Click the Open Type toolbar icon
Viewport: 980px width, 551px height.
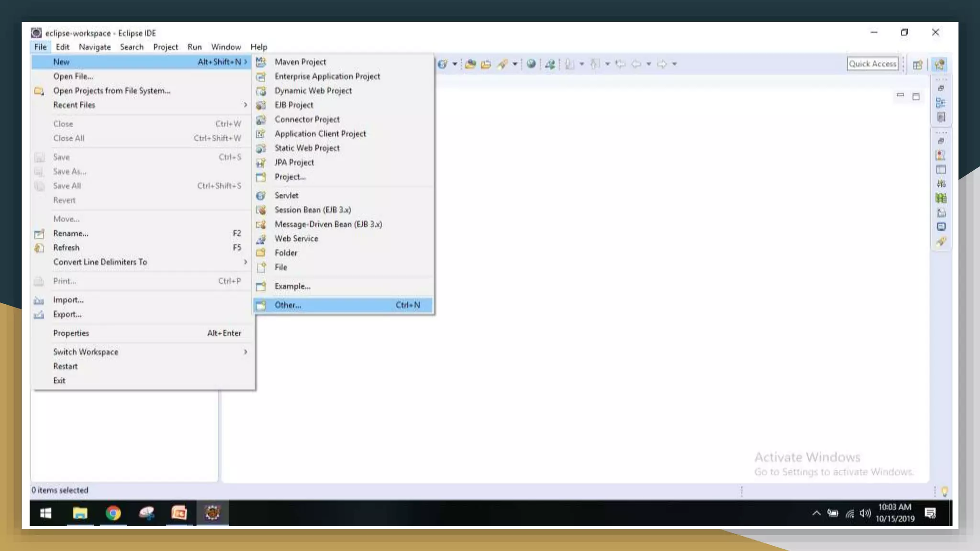[x=470, y=64]
